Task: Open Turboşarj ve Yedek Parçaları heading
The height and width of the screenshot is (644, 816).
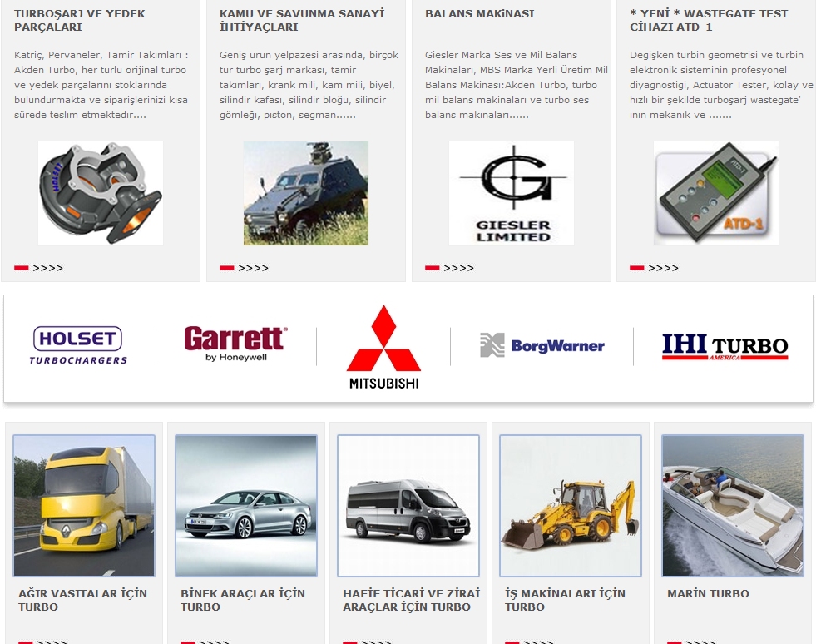Action: coord(80,20)
